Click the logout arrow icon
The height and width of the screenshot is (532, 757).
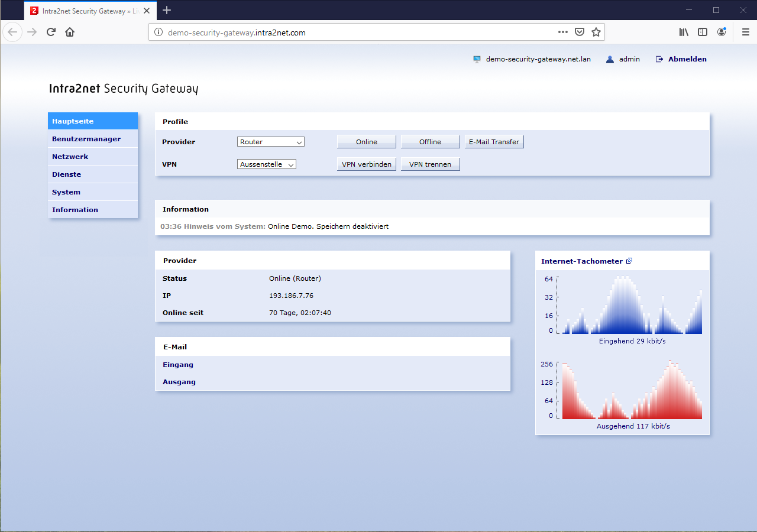click(659, 59)
